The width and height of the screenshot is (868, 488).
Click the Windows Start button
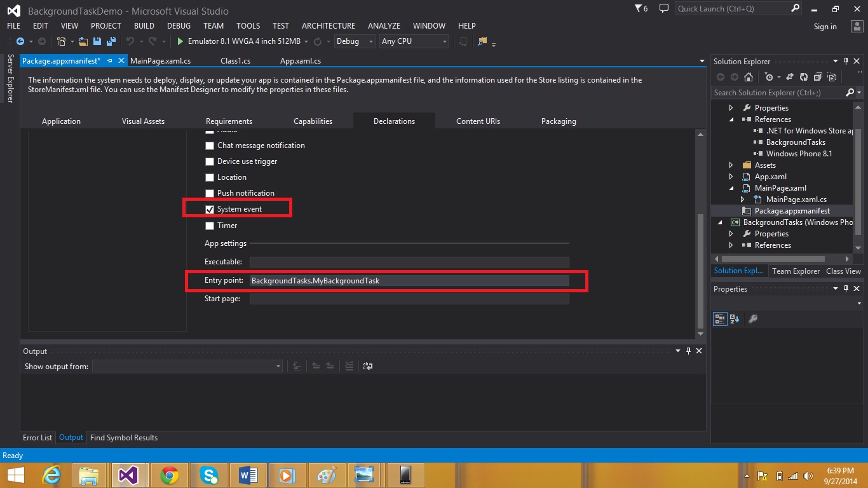(x=15, y=475)
